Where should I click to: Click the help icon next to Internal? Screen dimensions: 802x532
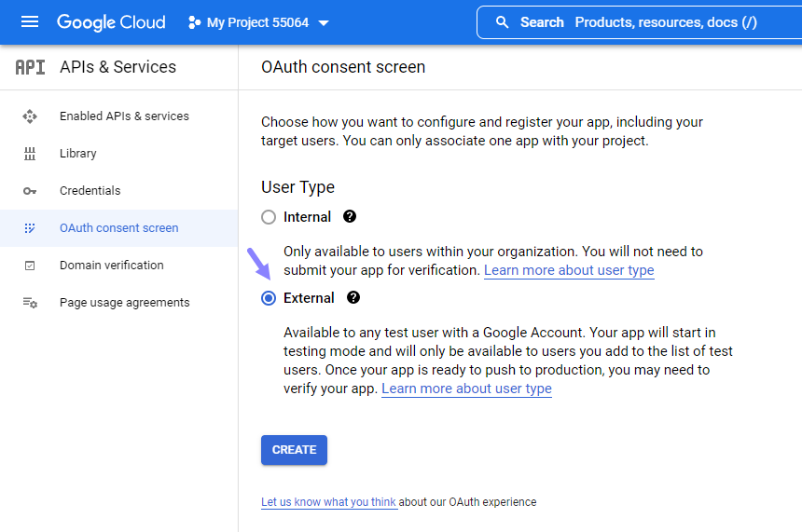click(350, 217)
